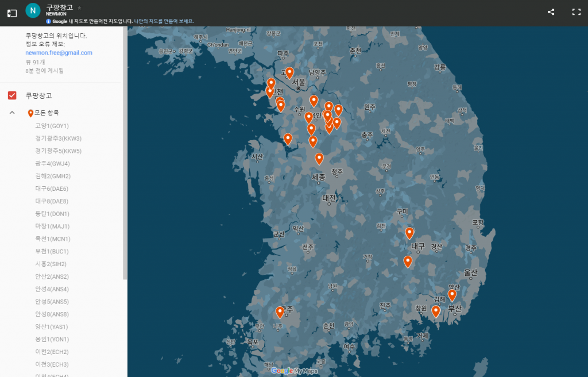Collapse the 모든 항목 list
The width and height of the screenshot is (588, 377).
12,113
